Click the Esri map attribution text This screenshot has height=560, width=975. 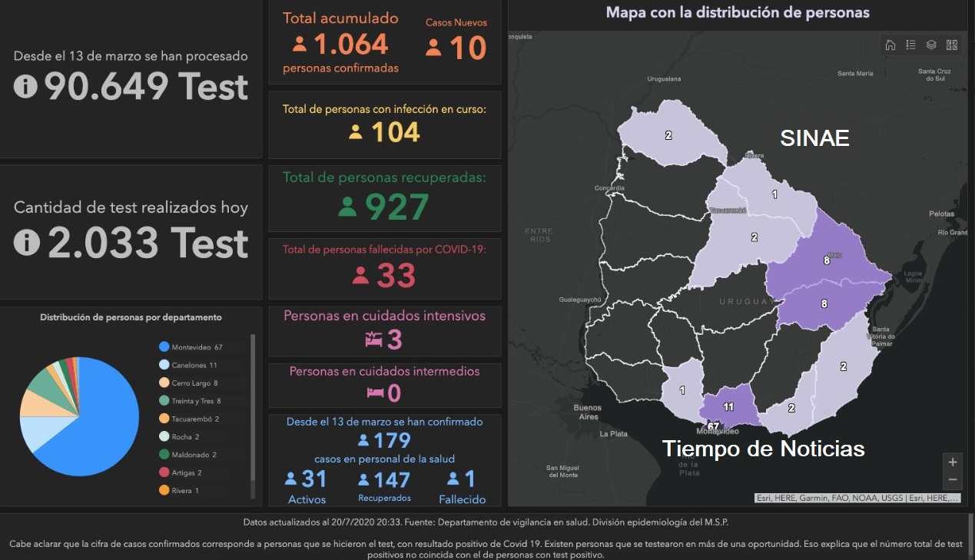coord(858,498)
